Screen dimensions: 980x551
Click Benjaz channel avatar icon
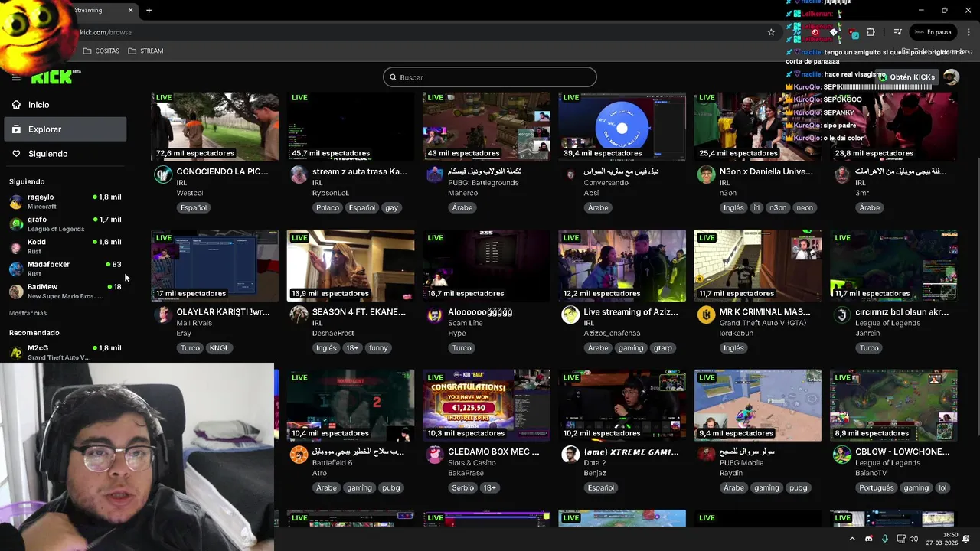570,455
